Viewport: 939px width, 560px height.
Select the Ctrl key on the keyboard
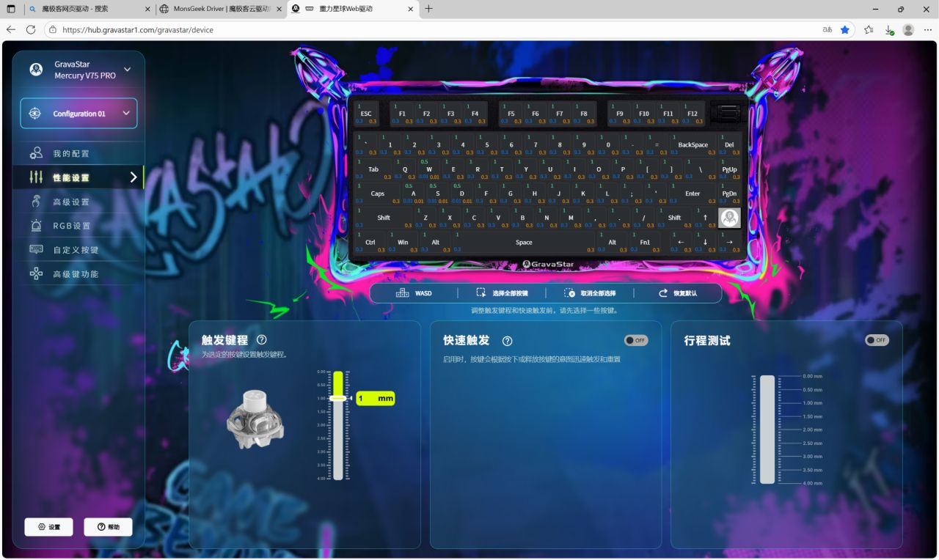(370, 242)
